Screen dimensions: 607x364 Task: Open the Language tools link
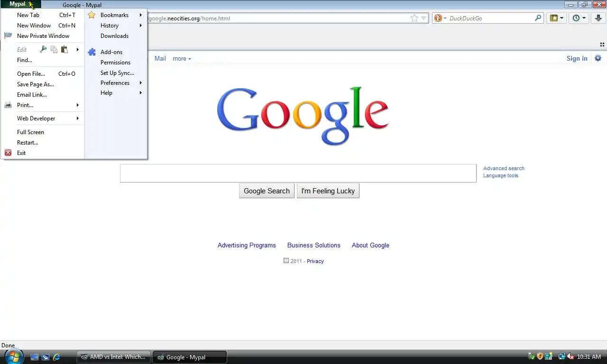point(501,175)
